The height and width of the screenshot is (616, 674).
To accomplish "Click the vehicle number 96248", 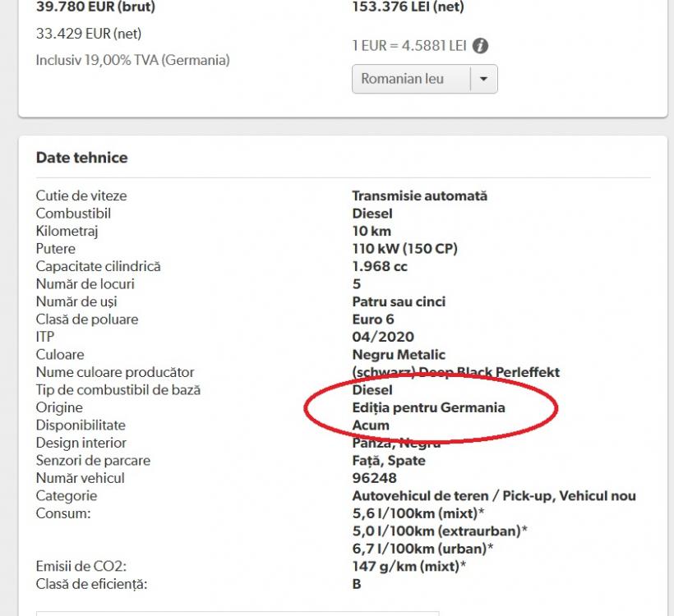I will [x=374, y=478].
